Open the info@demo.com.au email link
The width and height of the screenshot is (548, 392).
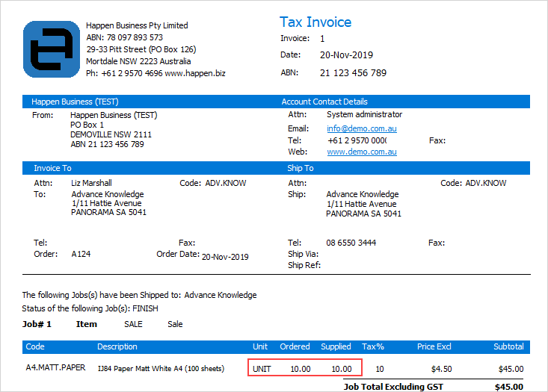[362, 128]
